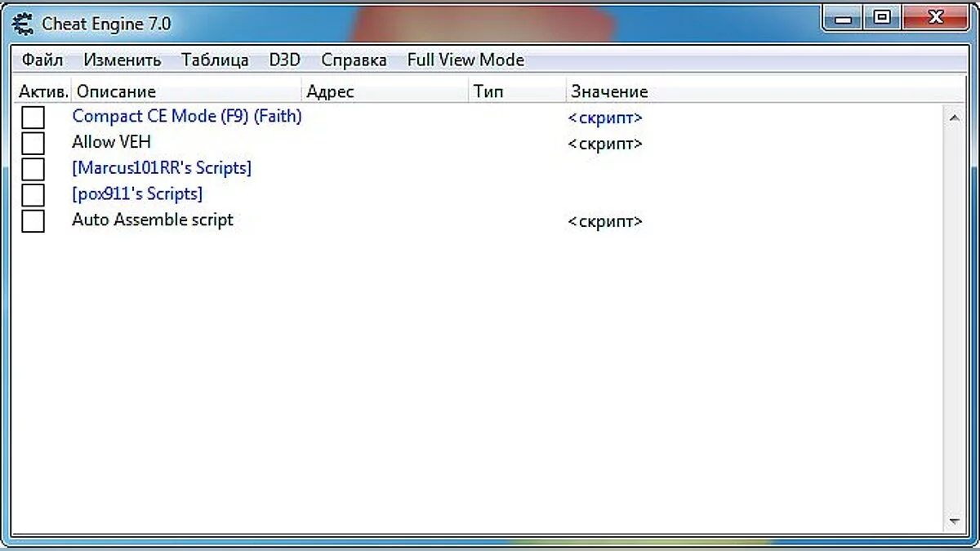Click the Cheat Engine title bar icon
Image resolution: width=980 pixels, height=551 pixels.
[x=23, y=24]
